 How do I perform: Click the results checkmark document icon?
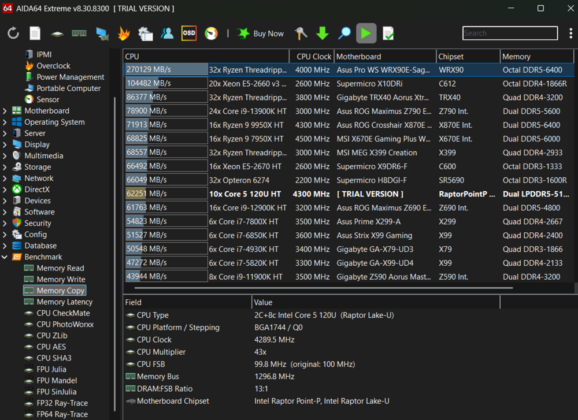388,34
